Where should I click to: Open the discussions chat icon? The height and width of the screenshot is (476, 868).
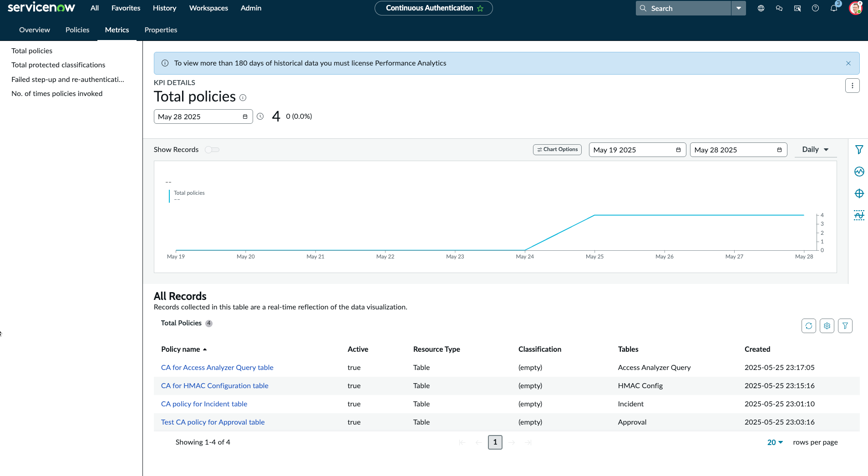pos(779,8)
